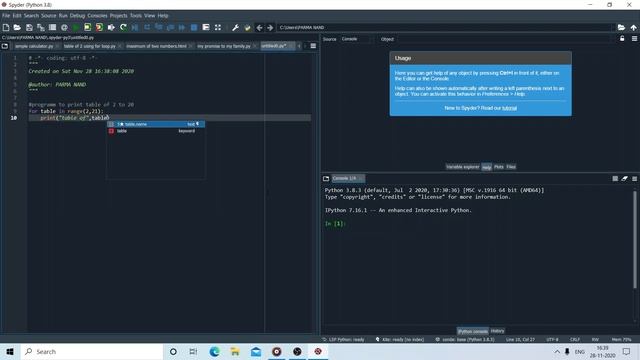Screen dimensions: 640x360
Task: Open the Tools menu
Action: coord(136,16)
